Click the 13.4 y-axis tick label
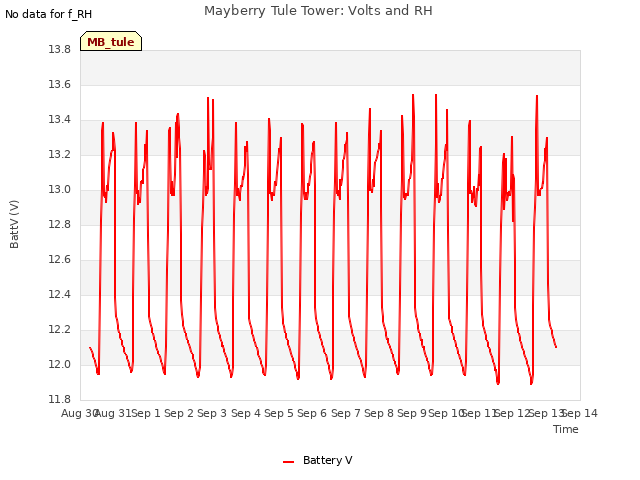This screenshot has width=640, height=480. coord(60,120)
